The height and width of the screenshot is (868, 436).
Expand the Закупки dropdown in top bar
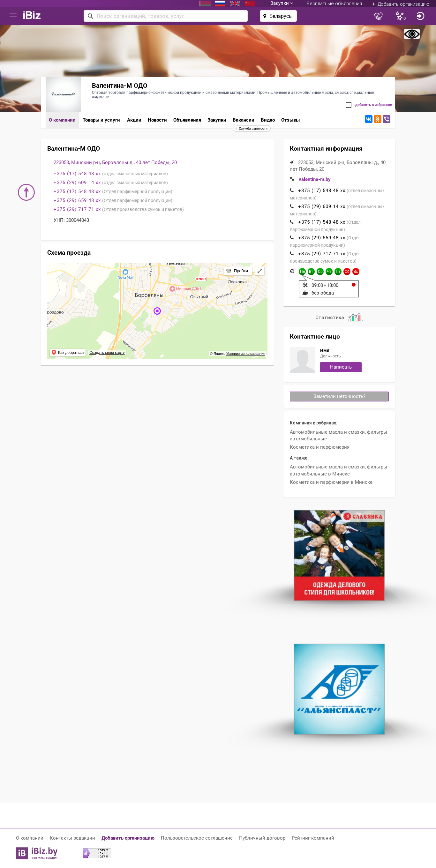coord(281,4)
